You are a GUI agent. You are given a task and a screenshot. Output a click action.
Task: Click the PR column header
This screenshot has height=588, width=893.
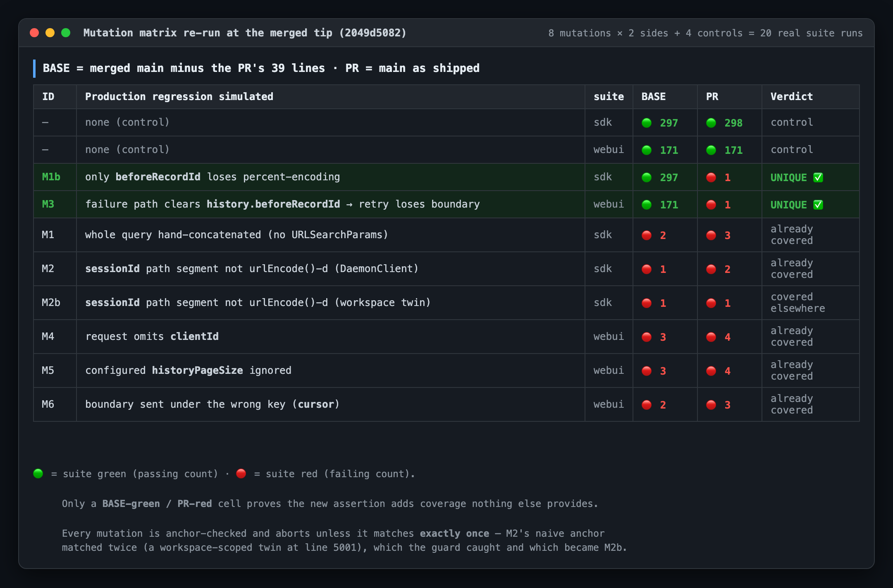click(x=730, y=97)
